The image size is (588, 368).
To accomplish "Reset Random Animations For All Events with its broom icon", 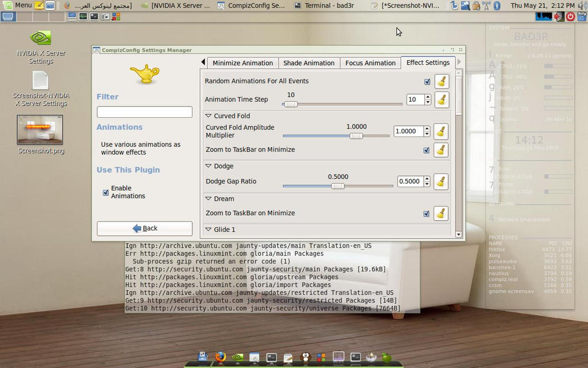I will [442, 82].
